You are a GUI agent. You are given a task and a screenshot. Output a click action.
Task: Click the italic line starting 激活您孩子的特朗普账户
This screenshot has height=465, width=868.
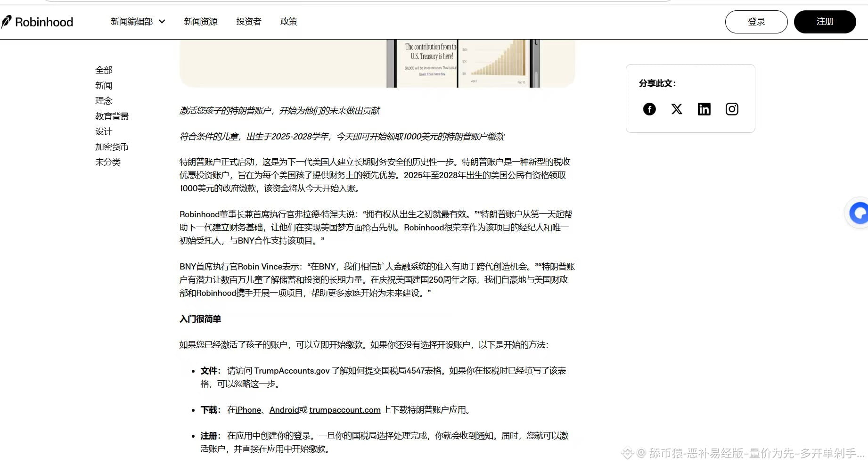(x=279, y=111)
